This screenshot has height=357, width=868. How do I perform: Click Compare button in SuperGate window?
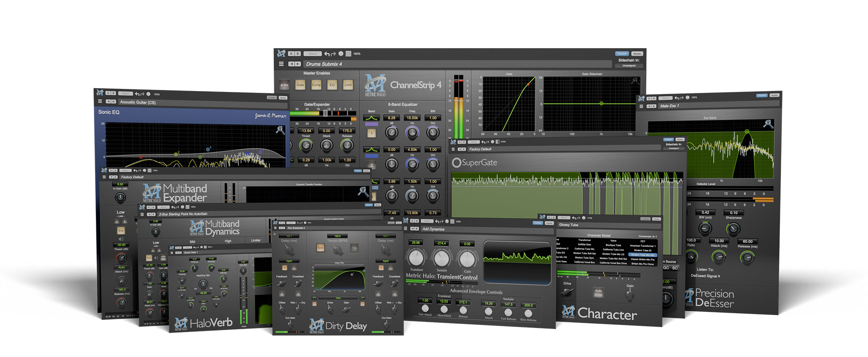(668, 140)
